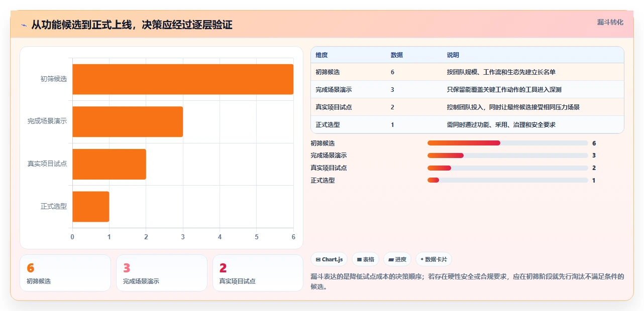644x311 pixels.
Task: Click the 完成场景演示 progress bar
Action: [507, 155]
